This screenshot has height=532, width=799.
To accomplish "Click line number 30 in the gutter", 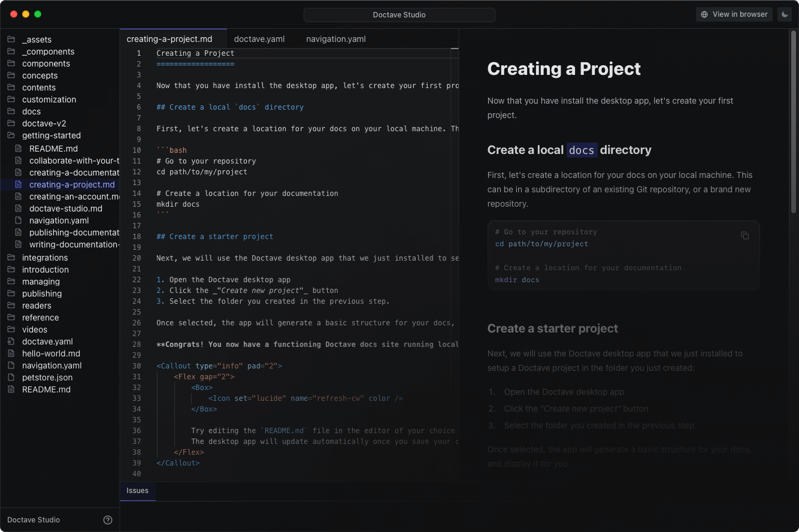I will pos(137,366).
